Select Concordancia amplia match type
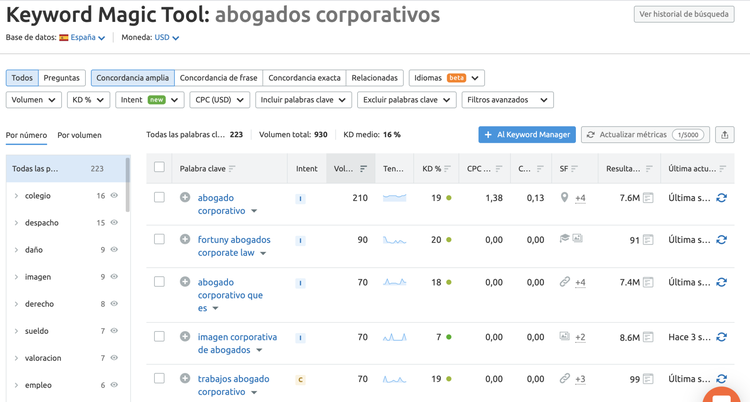 (x=132, y=78)
